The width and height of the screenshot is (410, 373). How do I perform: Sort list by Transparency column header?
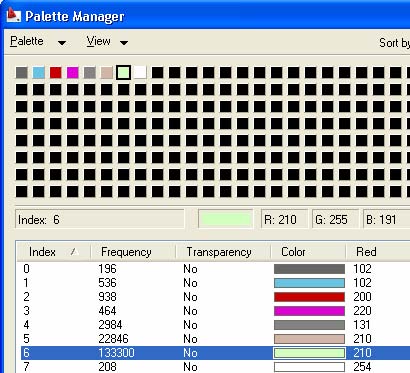[x=223, y=252]
